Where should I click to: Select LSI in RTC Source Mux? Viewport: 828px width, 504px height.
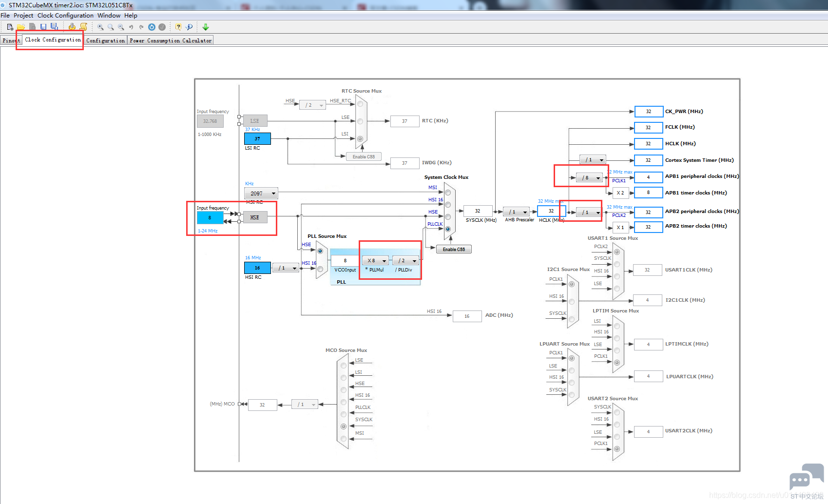point(360,139)
